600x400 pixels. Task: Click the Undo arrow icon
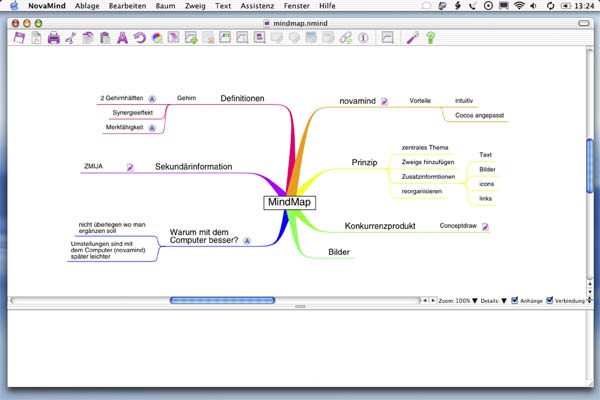(x=139, y=39)
